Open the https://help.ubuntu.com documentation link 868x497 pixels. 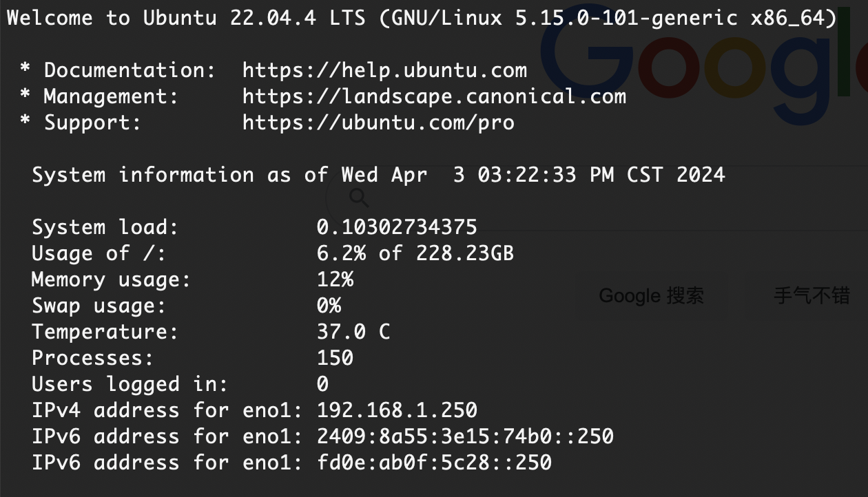click(384, 70)
